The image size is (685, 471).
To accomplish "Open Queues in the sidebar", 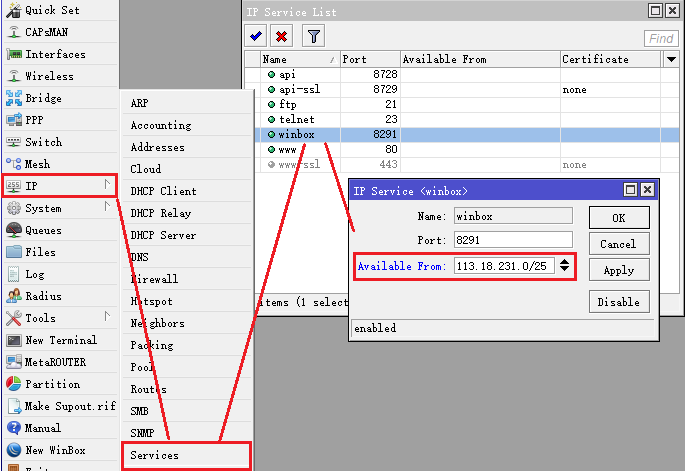I will 43,230.
